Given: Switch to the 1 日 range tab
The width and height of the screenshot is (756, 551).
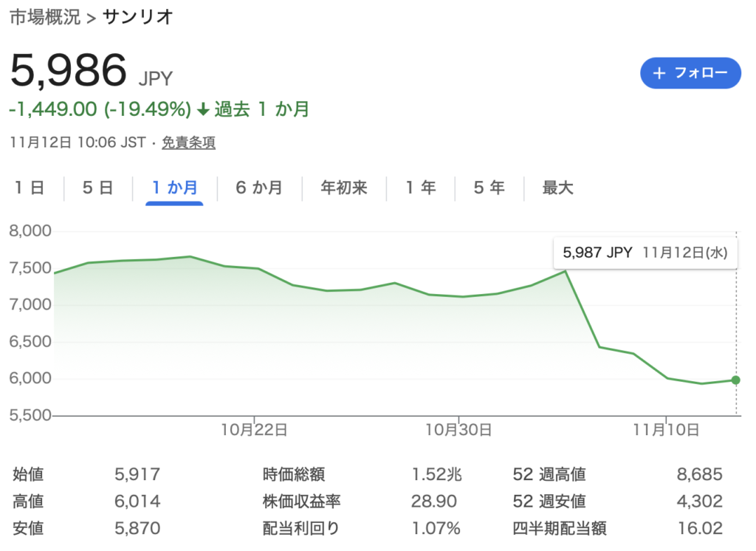Looking at the screenshot, I should pos(30,188).
